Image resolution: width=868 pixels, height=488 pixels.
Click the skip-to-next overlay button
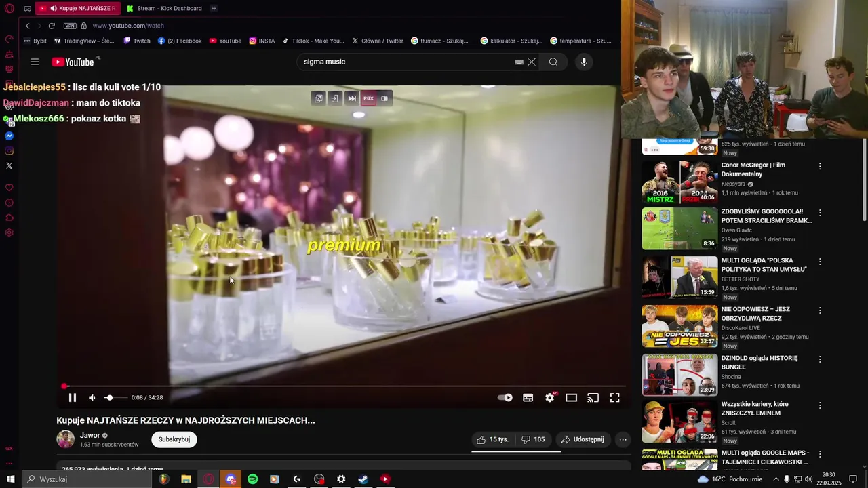coord(352,98)
